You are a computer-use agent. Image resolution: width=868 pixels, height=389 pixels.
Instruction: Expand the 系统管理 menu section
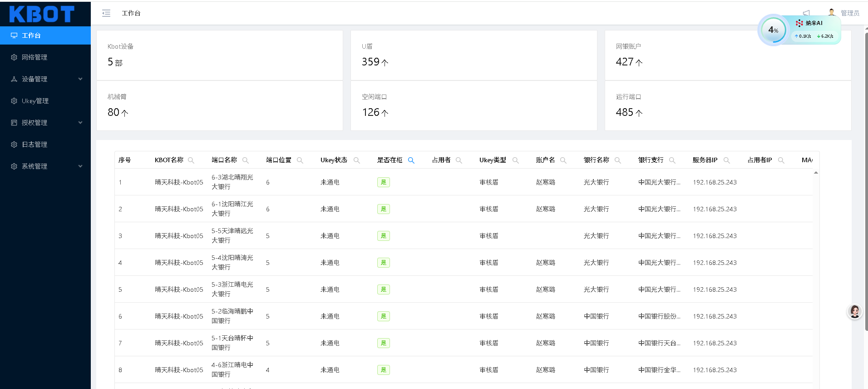pyautogui.click(x=45, y=166)
